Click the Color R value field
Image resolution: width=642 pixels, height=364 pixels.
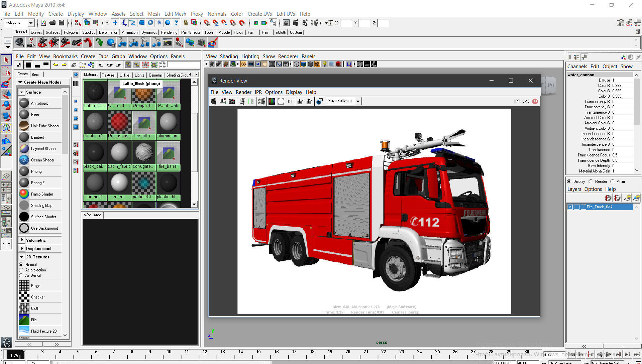click(622, 86)
